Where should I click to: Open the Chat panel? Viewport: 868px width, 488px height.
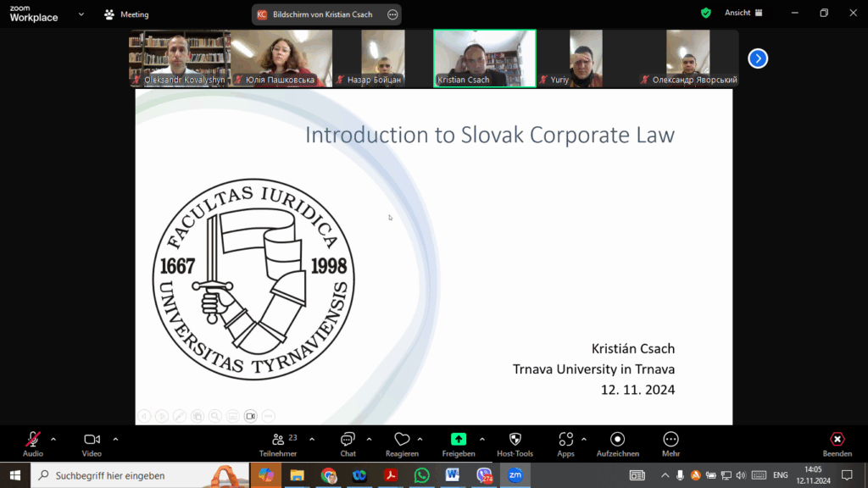pyautogui.click(x=348, y=444)
